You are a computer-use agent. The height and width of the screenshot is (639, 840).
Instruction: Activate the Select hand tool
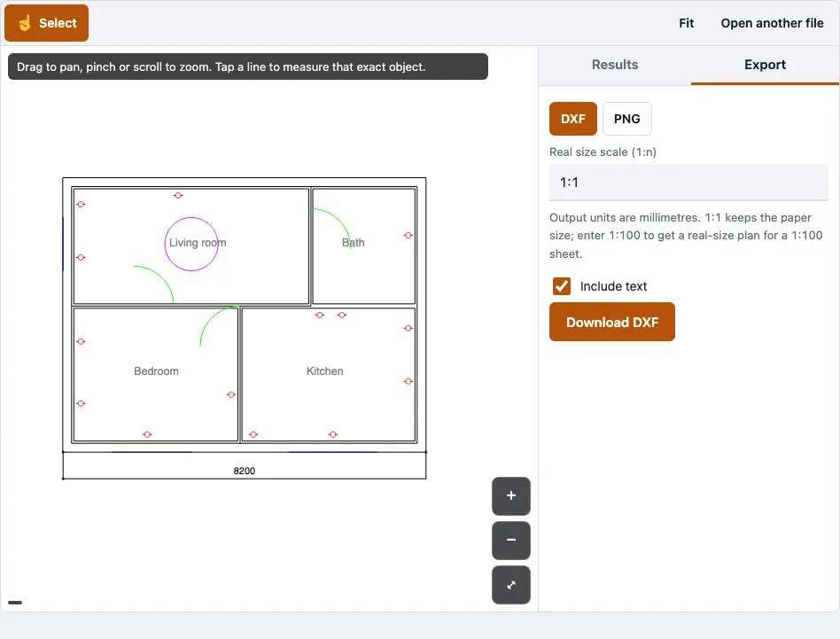point(47,23)
